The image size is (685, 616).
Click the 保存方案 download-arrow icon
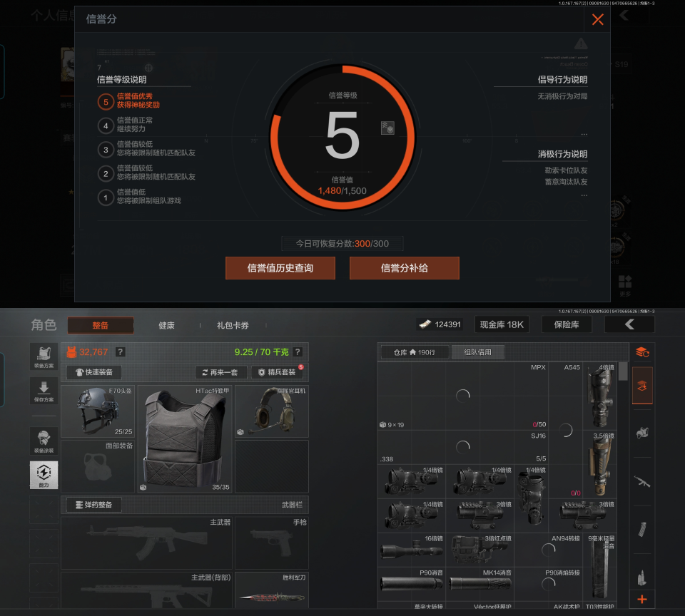click(x=44, y=391)
